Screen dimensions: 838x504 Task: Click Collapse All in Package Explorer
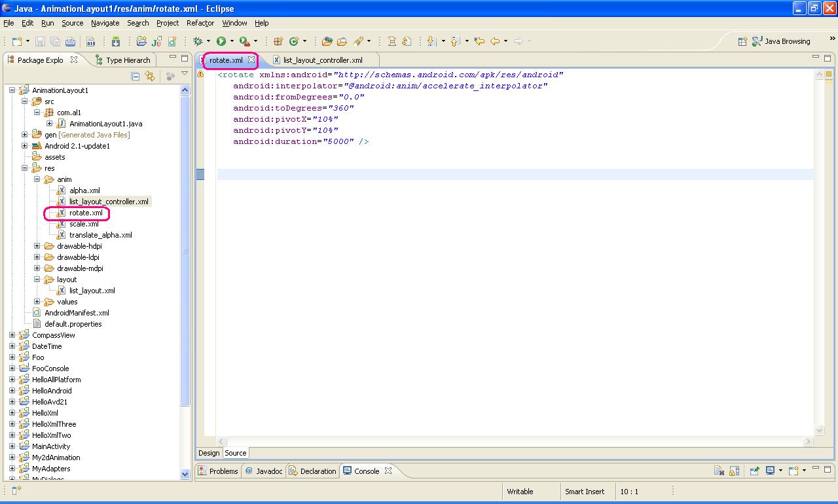[136, 76]
